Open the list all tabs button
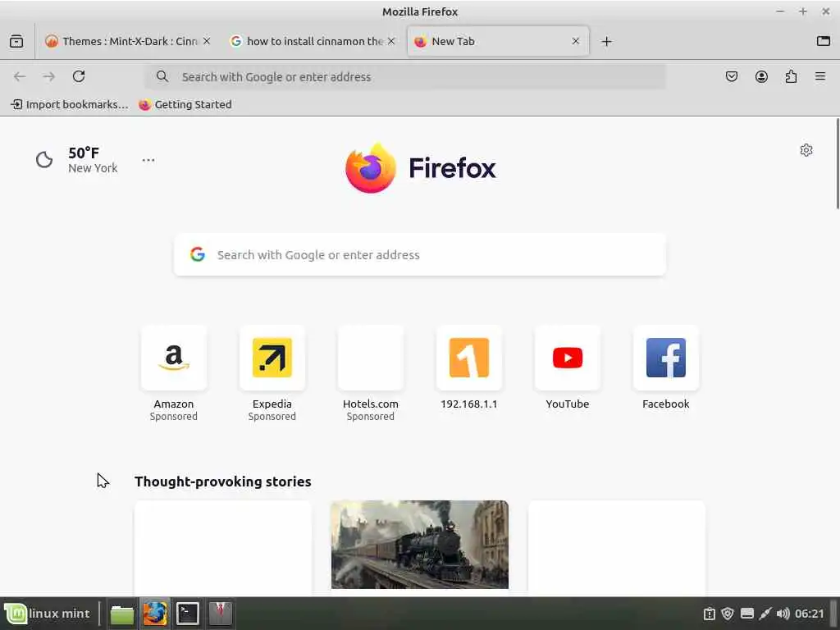 [x=16, y=41]
